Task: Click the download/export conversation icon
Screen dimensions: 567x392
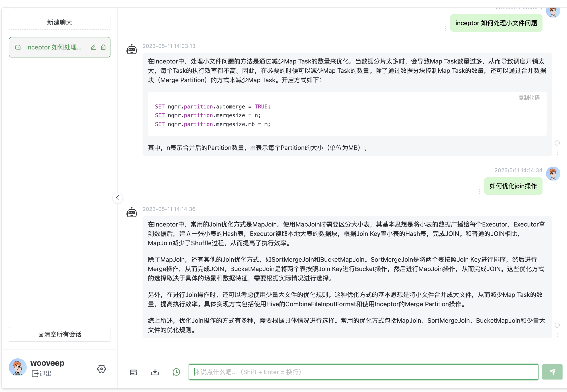Action: [155, 372]
